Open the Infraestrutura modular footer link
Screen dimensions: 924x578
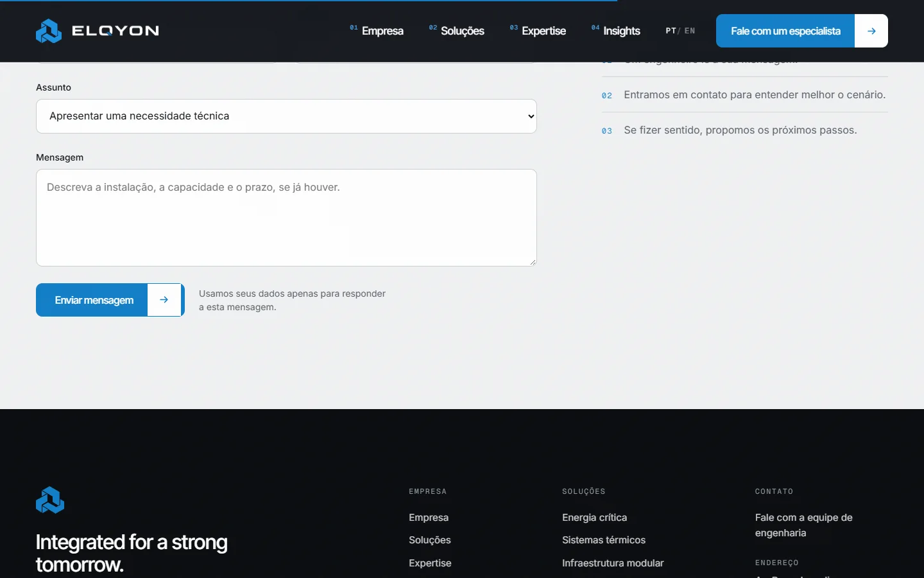(x=613, y=563)
